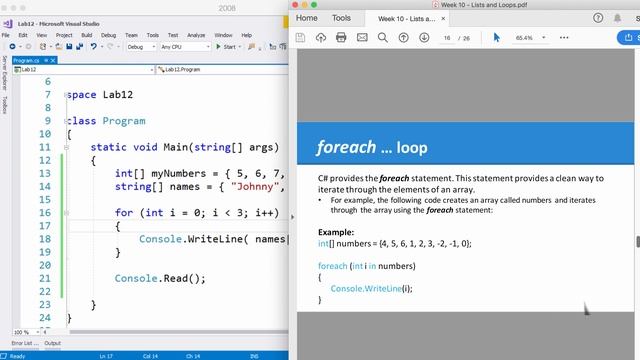Expand the Acrobat left panel arrow
The width and height of the screenshot is (640, 360).
(292, 217)
